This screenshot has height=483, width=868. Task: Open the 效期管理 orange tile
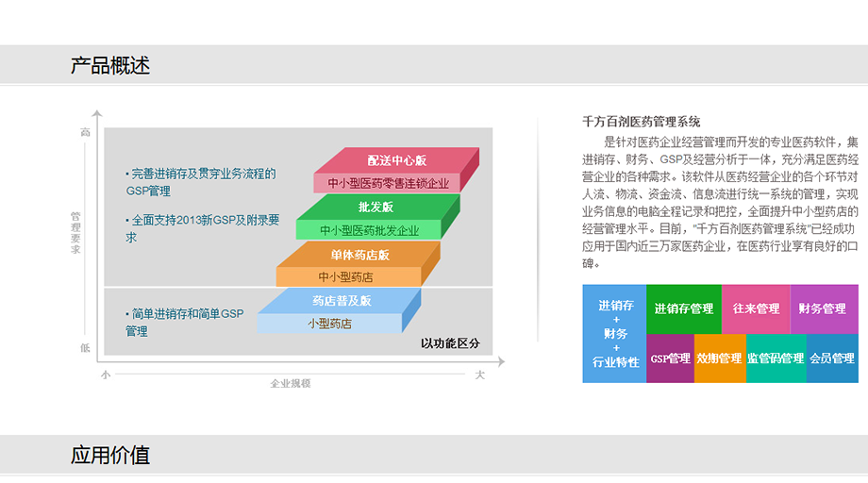click(x=719, y=358)
